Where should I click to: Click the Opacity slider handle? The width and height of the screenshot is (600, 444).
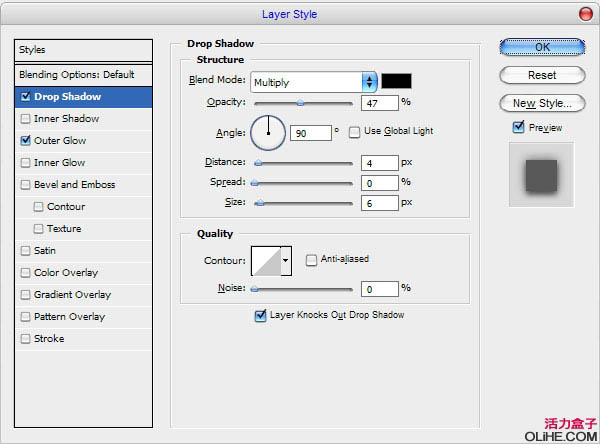[300, 103]
